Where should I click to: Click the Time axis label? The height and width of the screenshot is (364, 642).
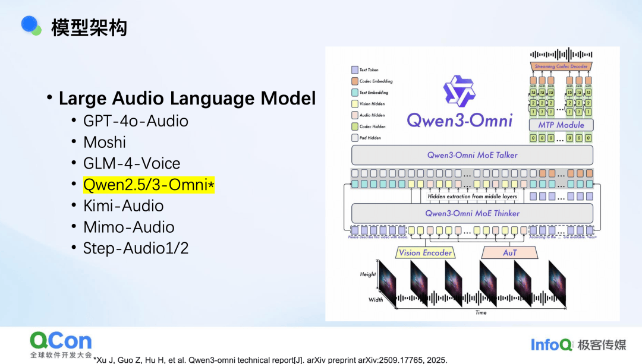coord(481,312)
